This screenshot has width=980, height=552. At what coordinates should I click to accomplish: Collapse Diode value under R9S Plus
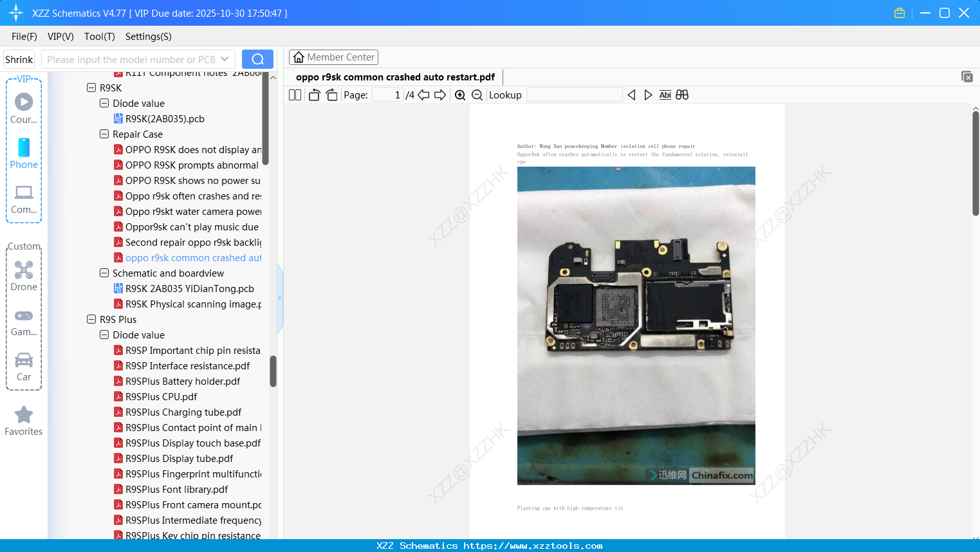(x=104, y=335)
